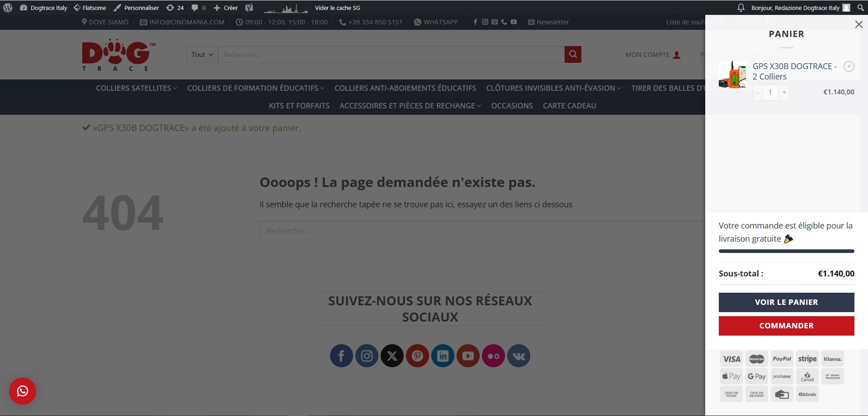Open the Tout search category dropdown
Viewport: 868px width, 416px height.
202,55
